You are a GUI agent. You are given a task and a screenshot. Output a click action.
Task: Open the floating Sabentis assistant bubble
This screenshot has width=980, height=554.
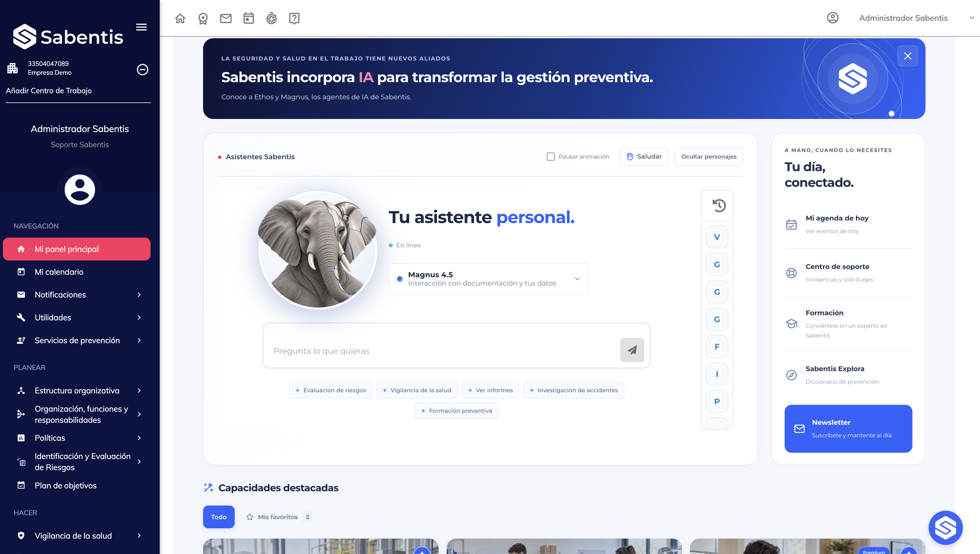click(x=945, y=527)
